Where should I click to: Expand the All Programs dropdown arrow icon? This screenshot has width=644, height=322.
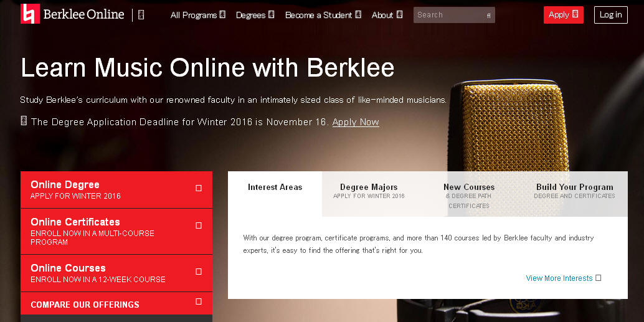[222, 15]
